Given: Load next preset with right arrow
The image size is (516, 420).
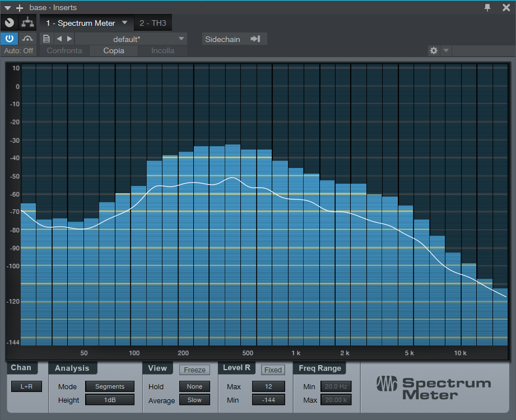Looking at the screenshot, I should point(69,39).
